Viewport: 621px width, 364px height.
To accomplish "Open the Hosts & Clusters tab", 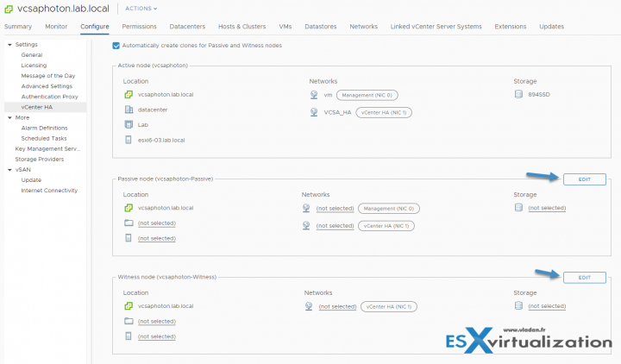I will pyautogui.click(x=242, y=27).
